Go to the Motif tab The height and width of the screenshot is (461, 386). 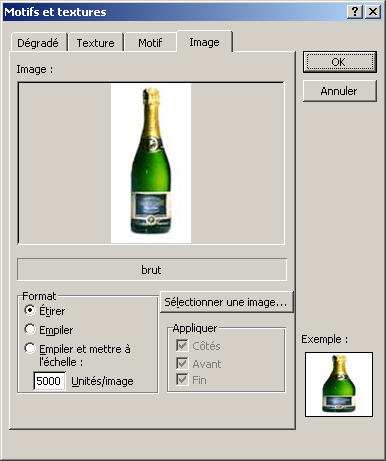(150, 43)
